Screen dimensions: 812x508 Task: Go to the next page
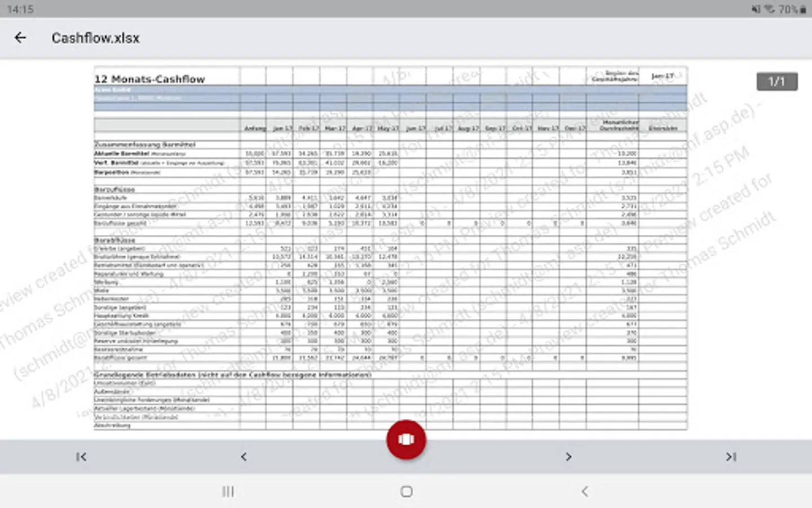point(568,457)
